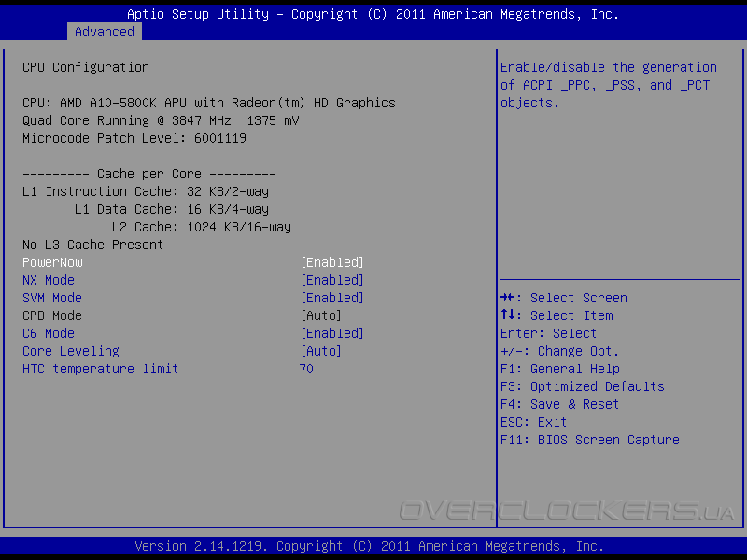
Task: Click the +/-: Change Opt. hint
Action: (559, 351)
